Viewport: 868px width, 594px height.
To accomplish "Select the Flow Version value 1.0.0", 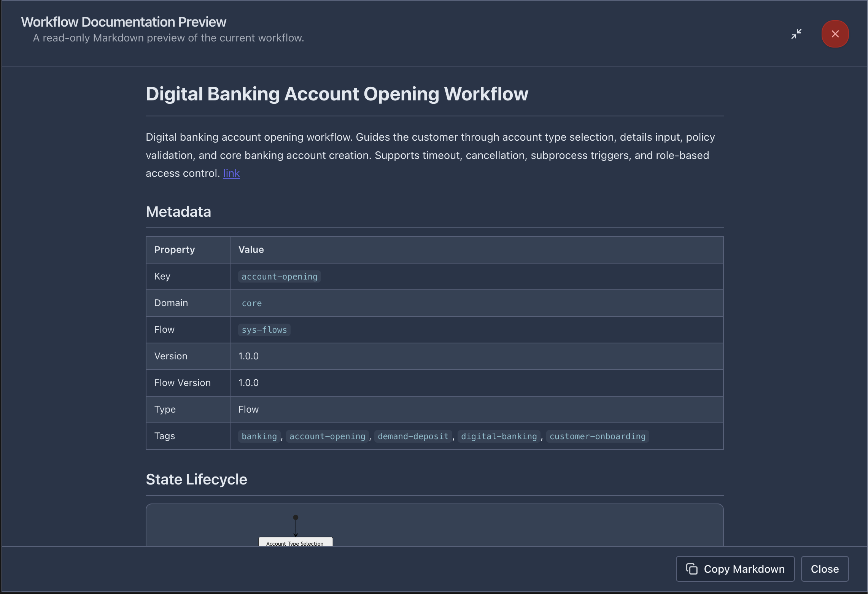I will [x=248, y=383].
